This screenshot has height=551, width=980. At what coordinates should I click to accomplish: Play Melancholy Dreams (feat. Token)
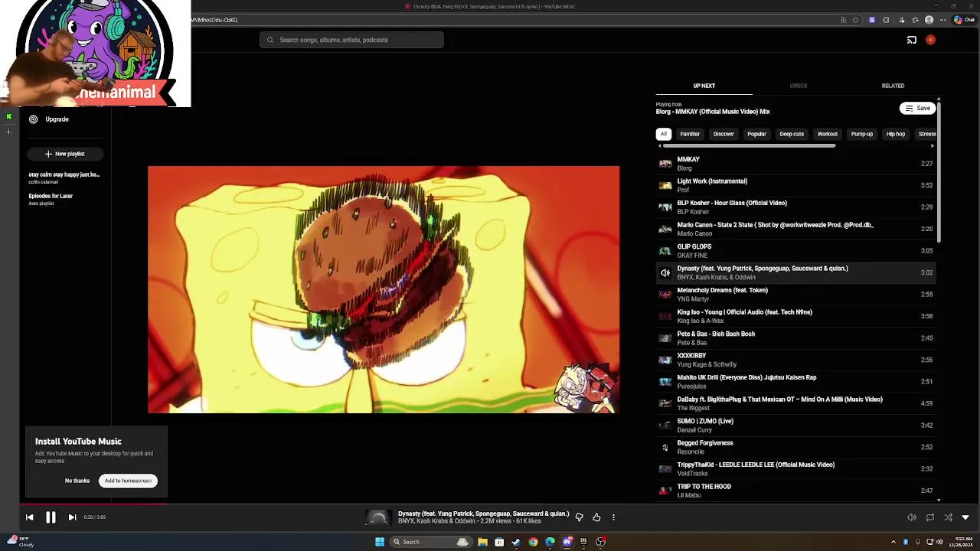click(x=795, y=295)
